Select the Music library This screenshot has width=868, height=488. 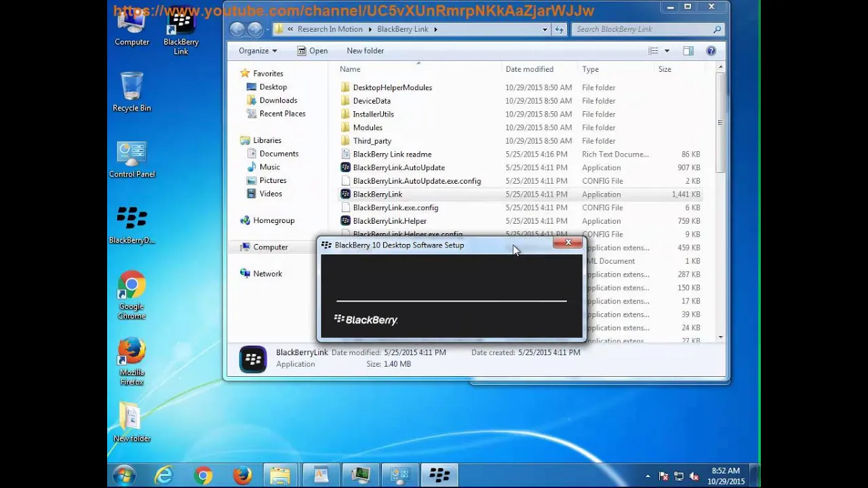pyautogui.click(x=270, y=167)
